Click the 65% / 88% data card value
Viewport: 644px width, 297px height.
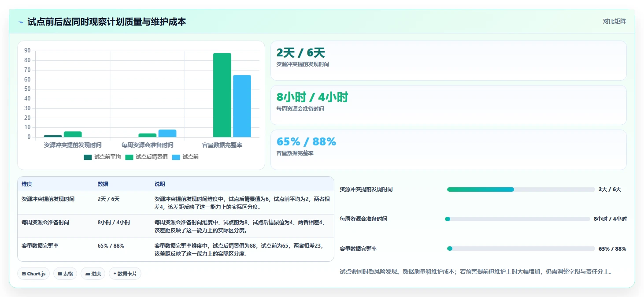pos(306,141)
